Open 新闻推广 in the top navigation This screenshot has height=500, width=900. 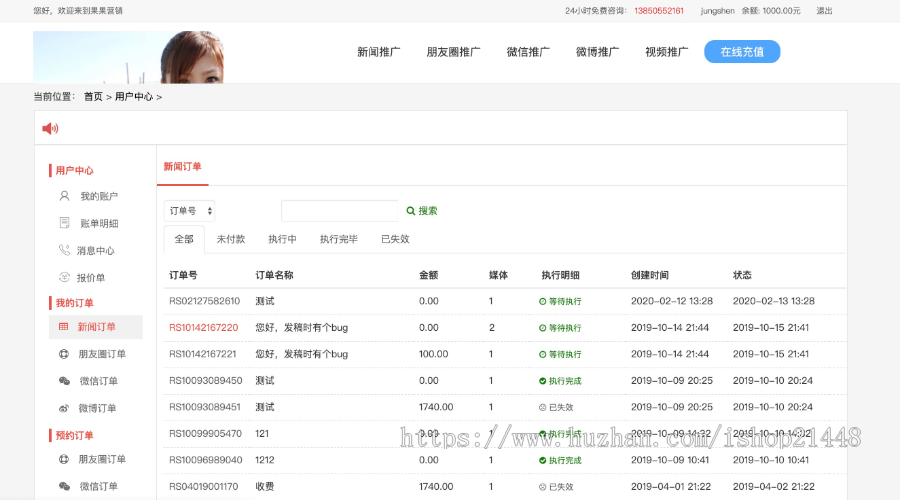[379, 52]
